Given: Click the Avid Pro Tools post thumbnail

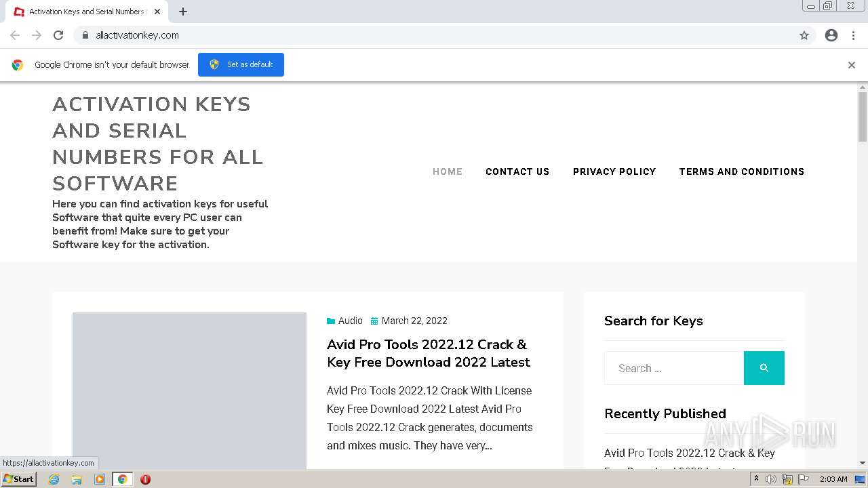Looking at the screenshot, I should [x=189, y=390].
